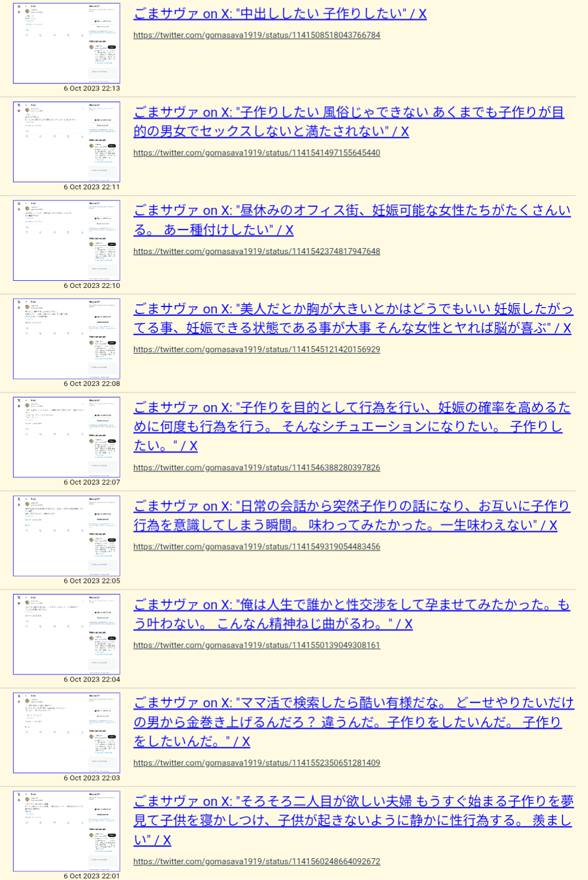Follow the twitter URL ending in 054483456
The image size is (588, 880).
click(257, 547)
